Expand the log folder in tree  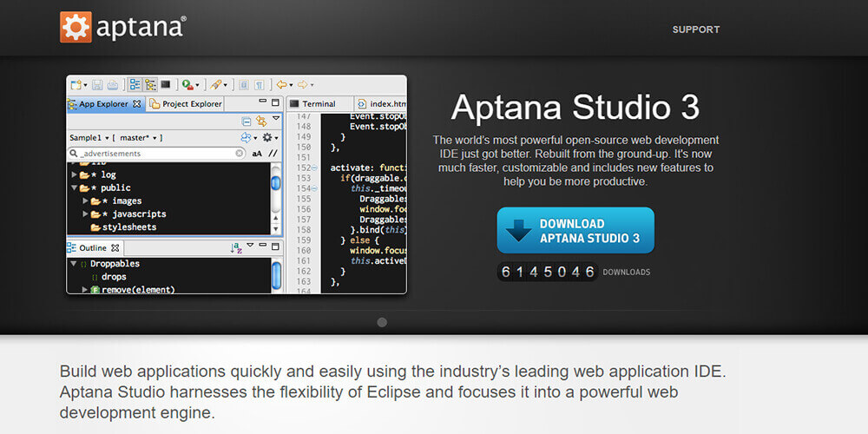(75, 174)
